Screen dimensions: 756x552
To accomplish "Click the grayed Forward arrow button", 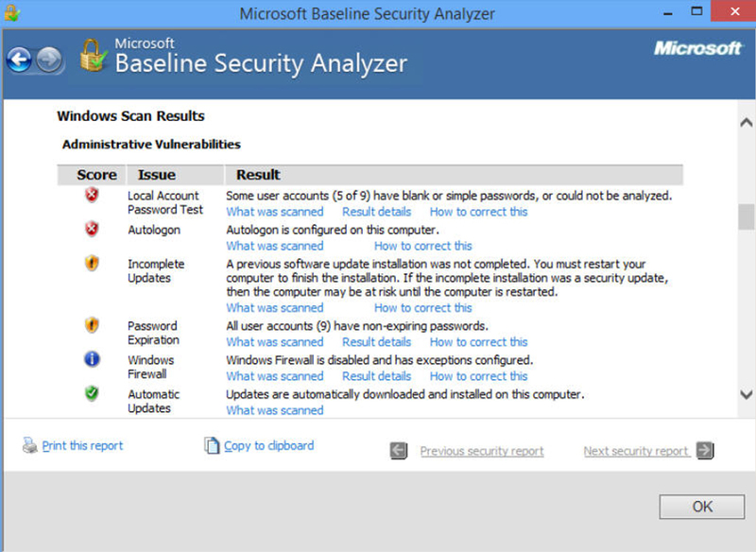I will coord(49,60).
